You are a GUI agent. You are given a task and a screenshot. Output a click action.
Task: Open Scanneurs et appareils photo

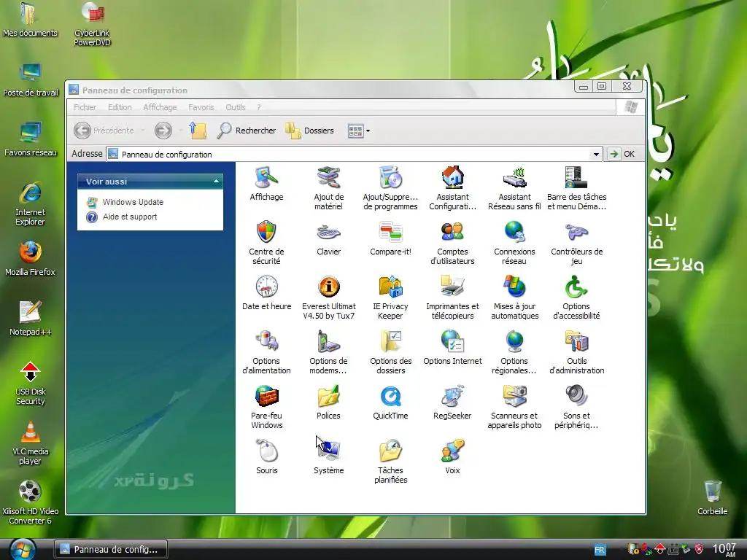pyautogui.click(x=514, y=407)
